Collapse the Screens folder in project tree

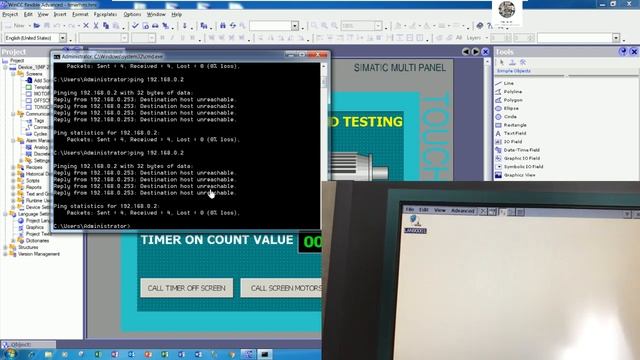(x=13, y=74)
